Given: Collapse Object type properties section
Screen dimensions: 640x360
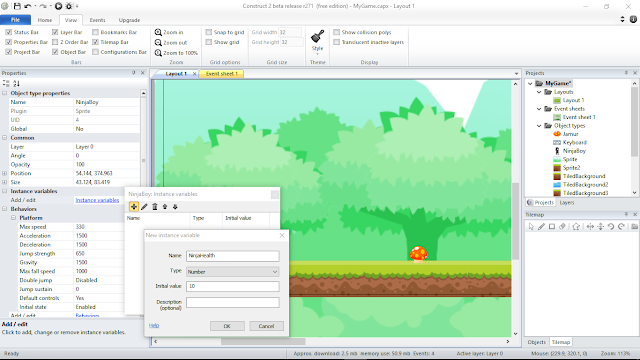Looking at the screenshot, I should tap(4, 93).
